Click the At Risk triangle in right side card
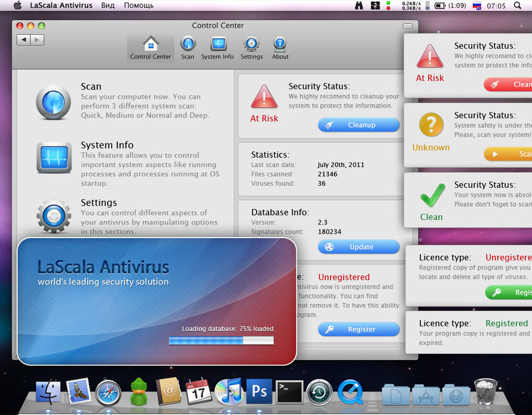532x415 pixels. (430, 56)
